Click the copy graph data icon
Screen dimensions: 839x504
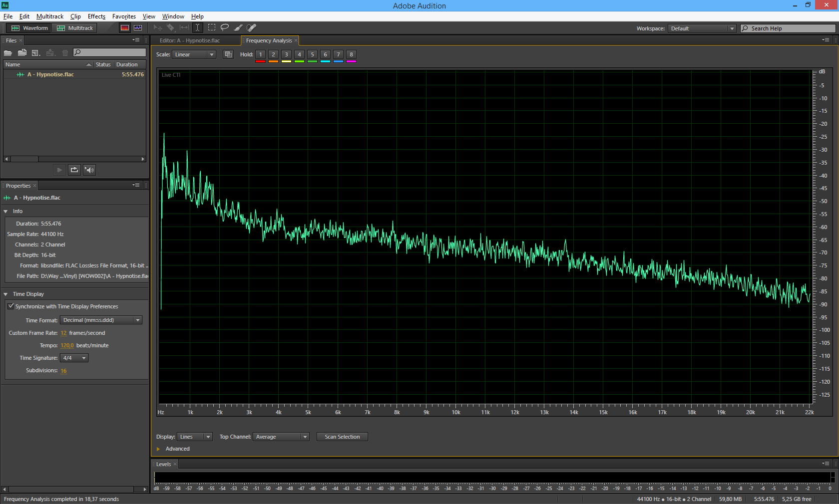pyautogui.click(x=228, y=54)
